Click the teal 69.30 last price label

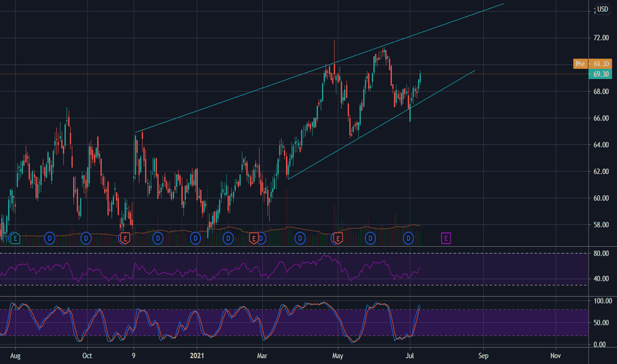600,74
